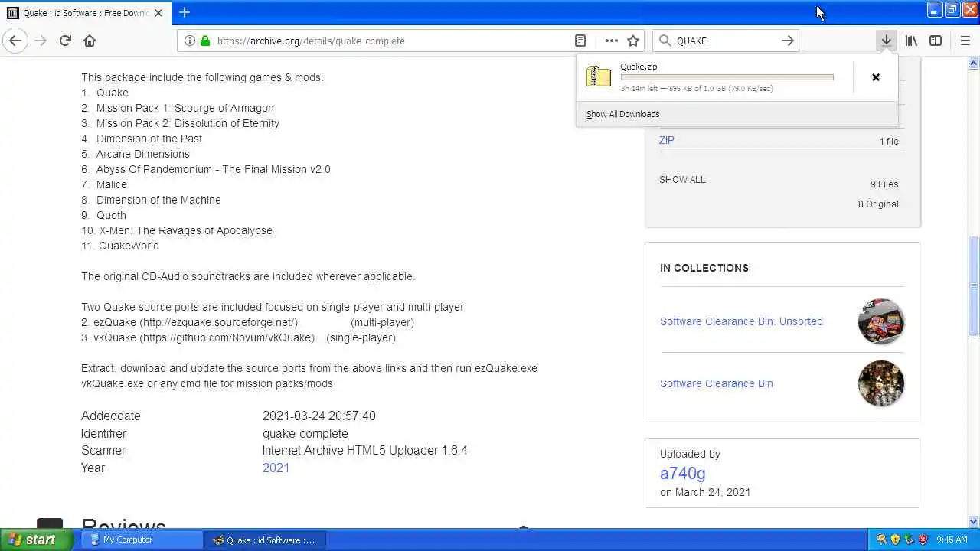Click the taskbar clock showing 9:45 AM
Screen dimensions: 980x551
(952, 540)
